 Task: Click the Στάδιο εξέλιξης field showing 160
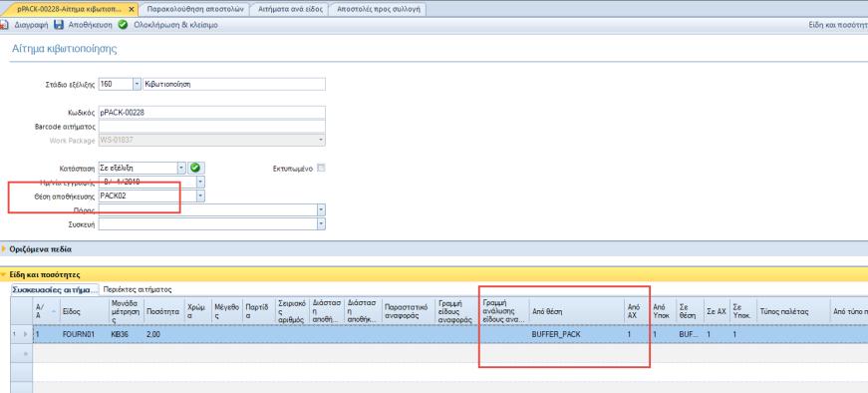[x=116, y=84]
